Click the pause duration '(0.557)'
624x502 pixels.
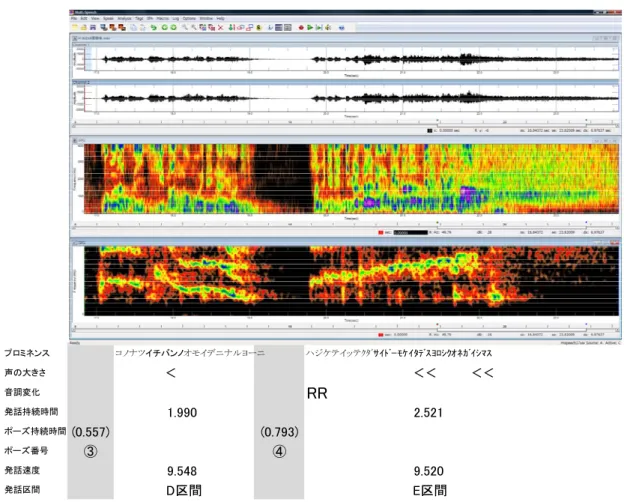[x=91, y=432]
